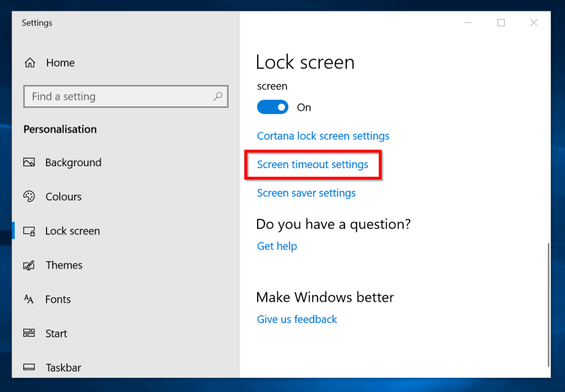Image resolution: width=565 pixels, height=392 pixels.
Task: Click the Home house icon
Action: pos(30,62)
